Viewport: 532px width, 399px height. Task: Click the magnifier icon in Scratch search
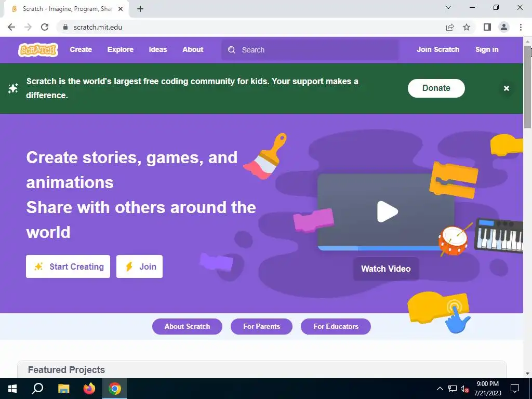(x=232, y=50)
